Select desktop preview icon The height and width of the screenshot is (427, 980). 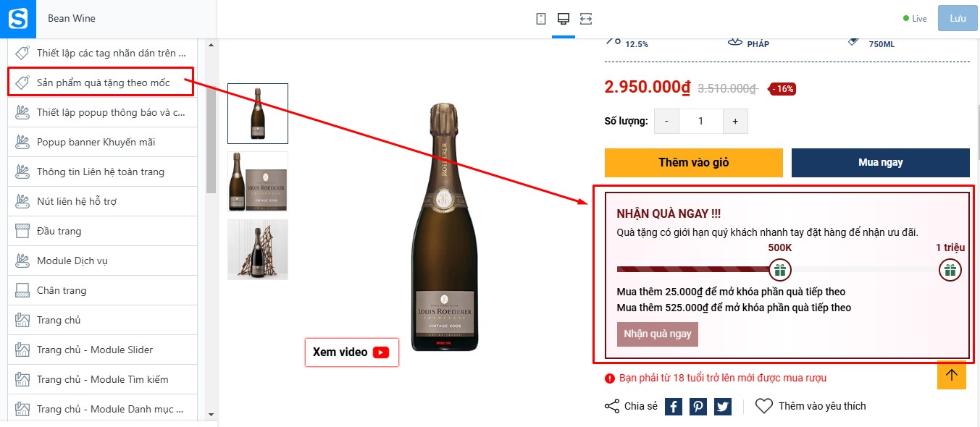[x=563, y=19]
